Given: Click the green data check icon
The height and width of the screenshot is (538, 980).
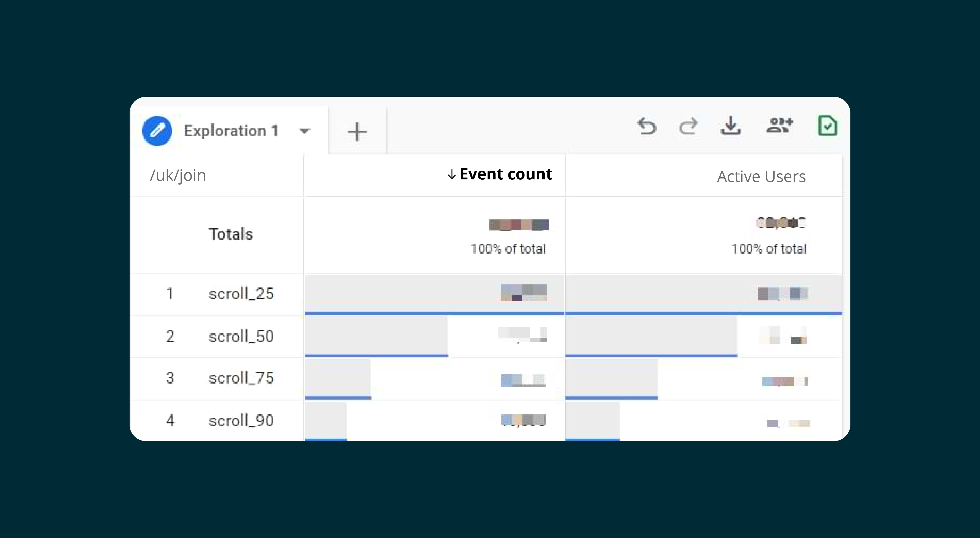Looking at the screenshot, I should coord(827,126).
